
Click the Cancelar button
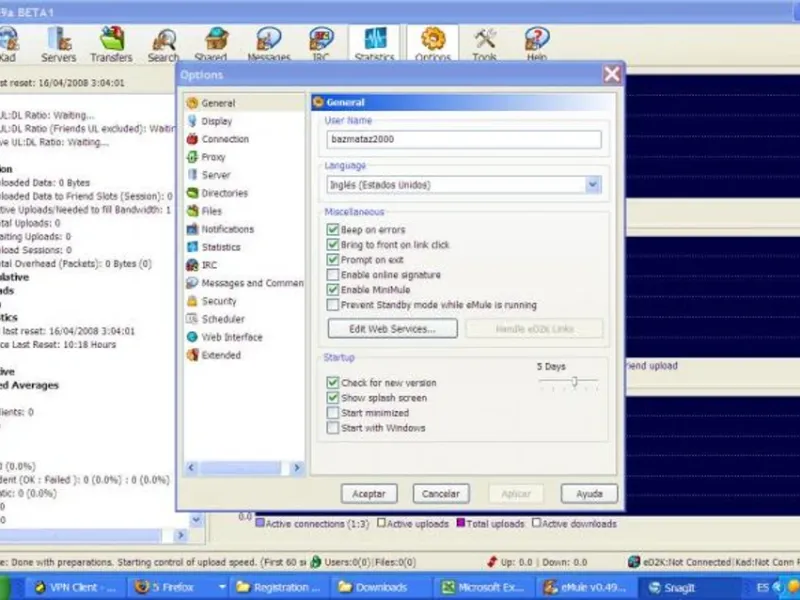(441, 494)
